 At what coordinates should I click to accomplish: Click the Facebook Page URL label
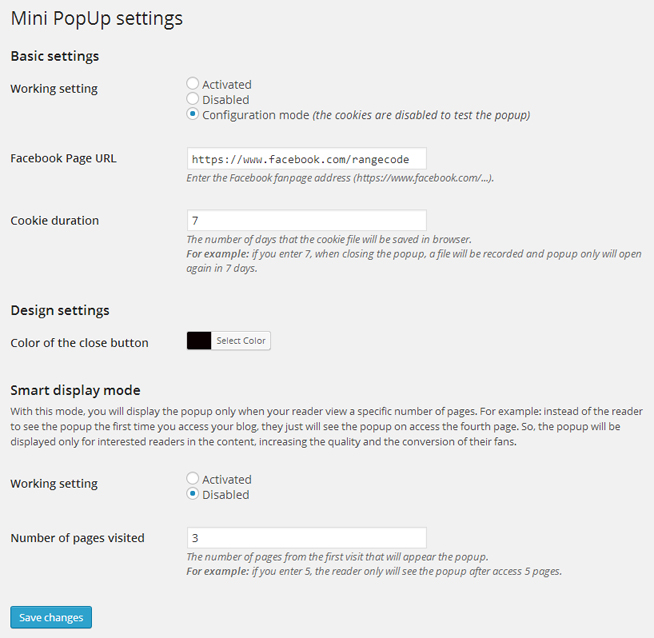pyautogui.click(x=63, y=158)
